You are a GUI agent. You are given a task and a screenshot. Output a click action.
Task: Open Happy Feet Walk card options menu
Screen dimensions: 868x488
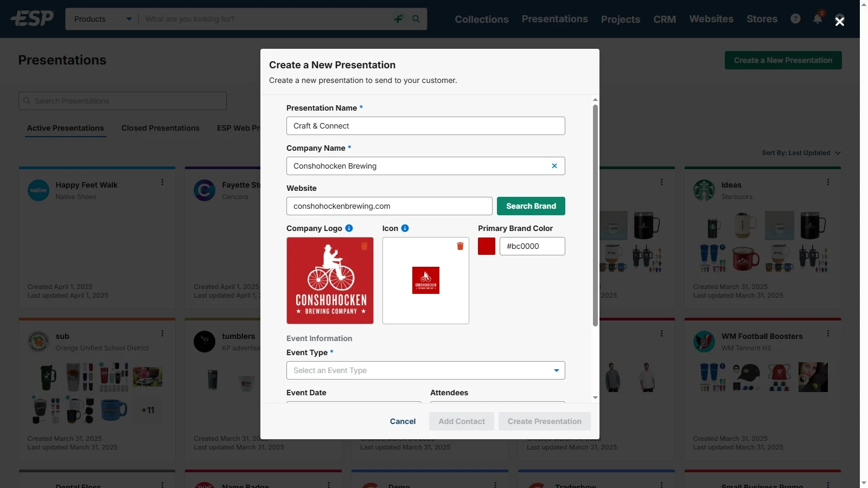[162, 182]
